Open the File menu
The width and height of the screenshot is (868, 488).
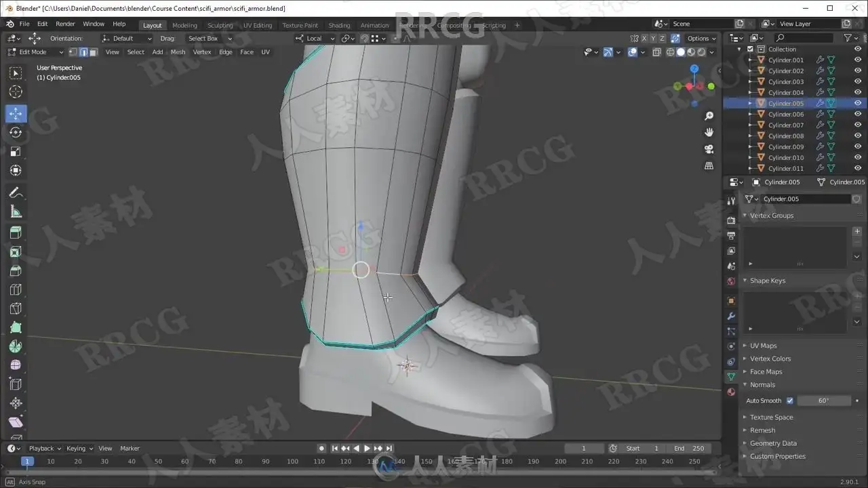tap(24, 24)
